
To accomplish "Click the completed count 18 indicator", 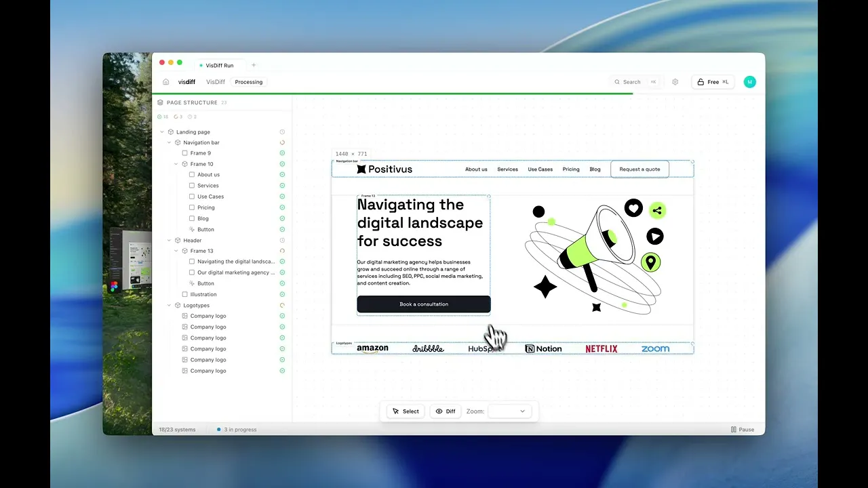I will 163,117.
